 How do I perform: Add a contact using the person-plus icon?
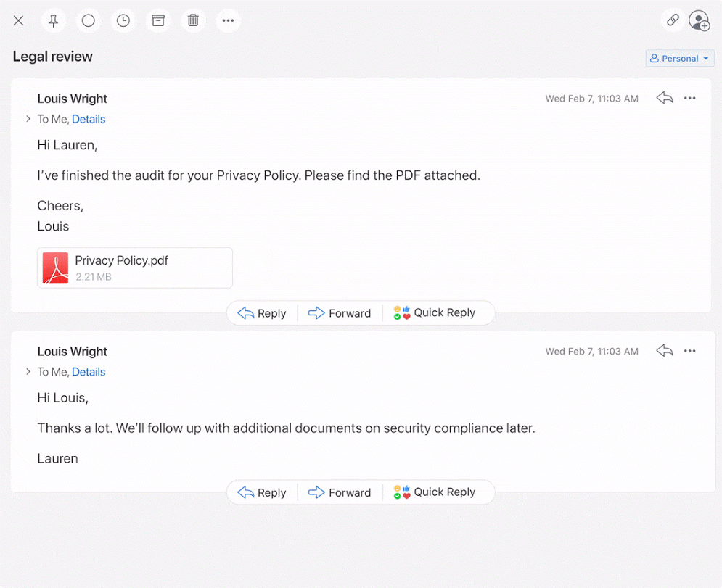699,20
